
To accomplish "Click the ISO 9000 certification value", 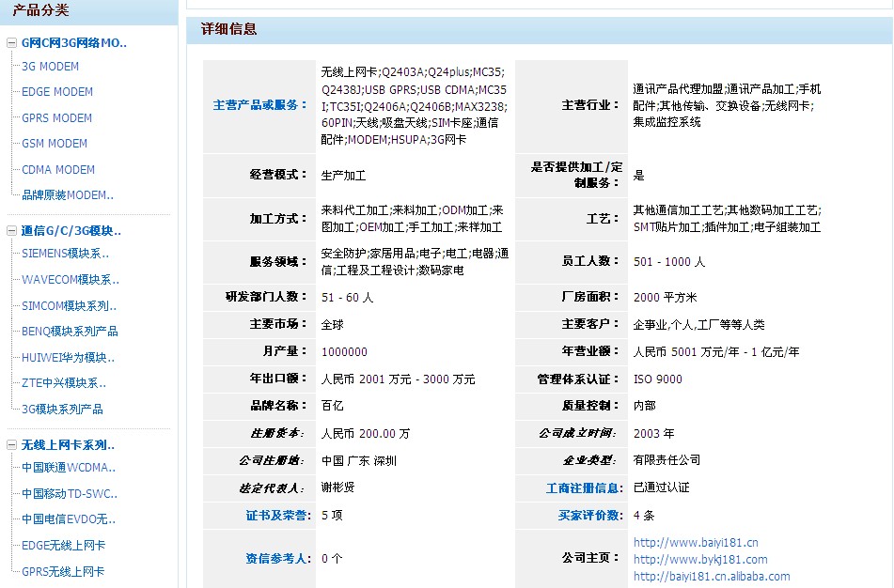I will (x=657, y=379).
